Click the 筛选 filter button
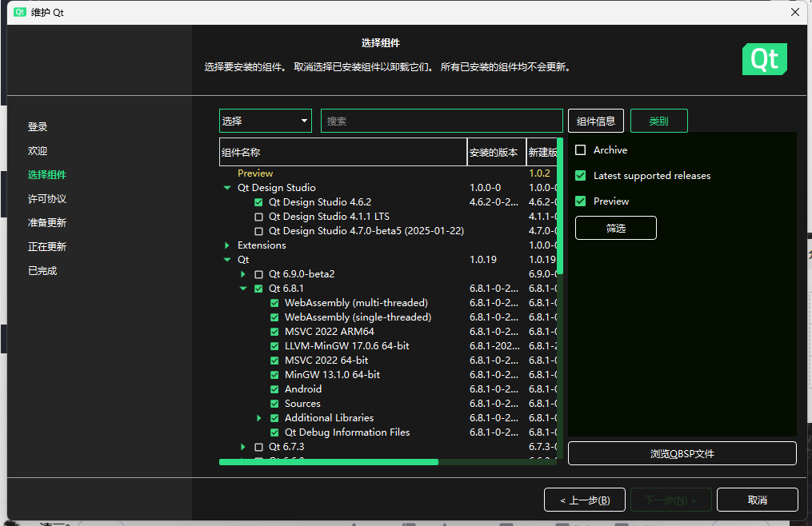The image size is (812, 526). (x=616, y=228)
